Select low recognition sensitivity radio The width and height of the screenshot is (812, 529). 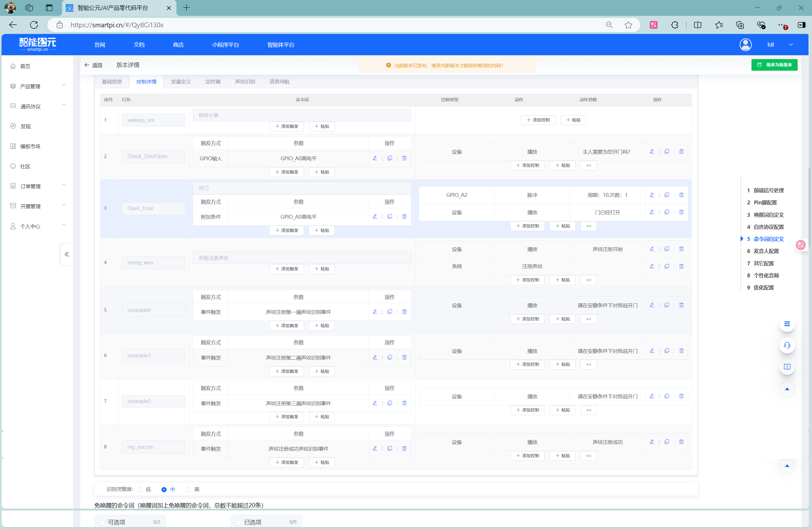click(x=140, y=489)
